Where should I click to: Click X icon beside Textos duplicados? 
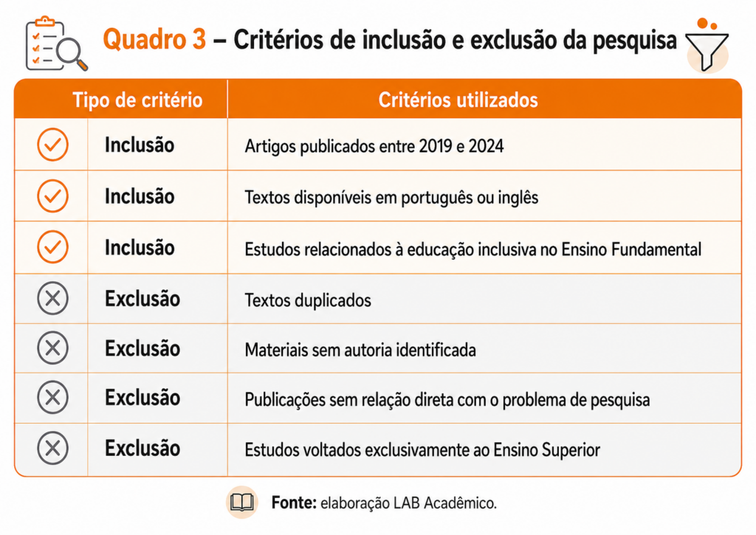(x=52, y=298)
